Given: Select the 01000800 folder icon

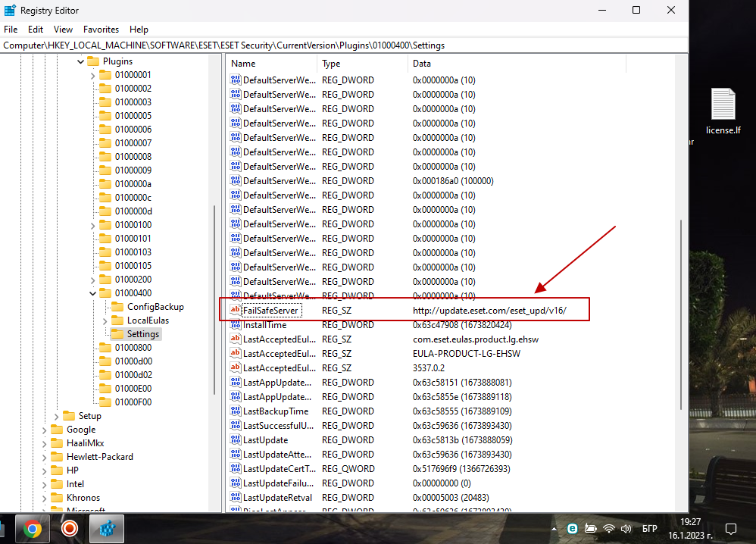Looking at the screenshot, I should pos(105,348).
